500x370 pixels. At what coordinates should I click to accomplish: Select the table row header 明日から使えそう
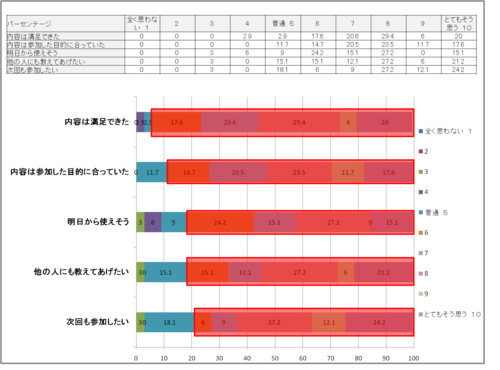click(x=66, y=53)
